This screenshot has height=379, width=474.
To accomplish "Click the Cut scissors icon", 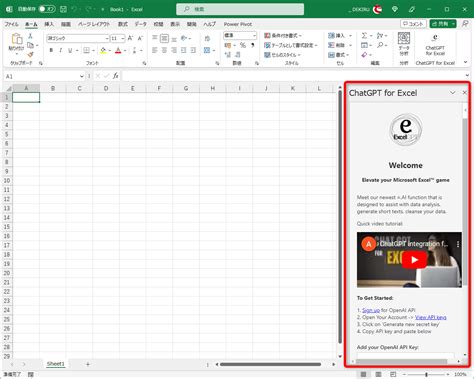I will point(30,36).
